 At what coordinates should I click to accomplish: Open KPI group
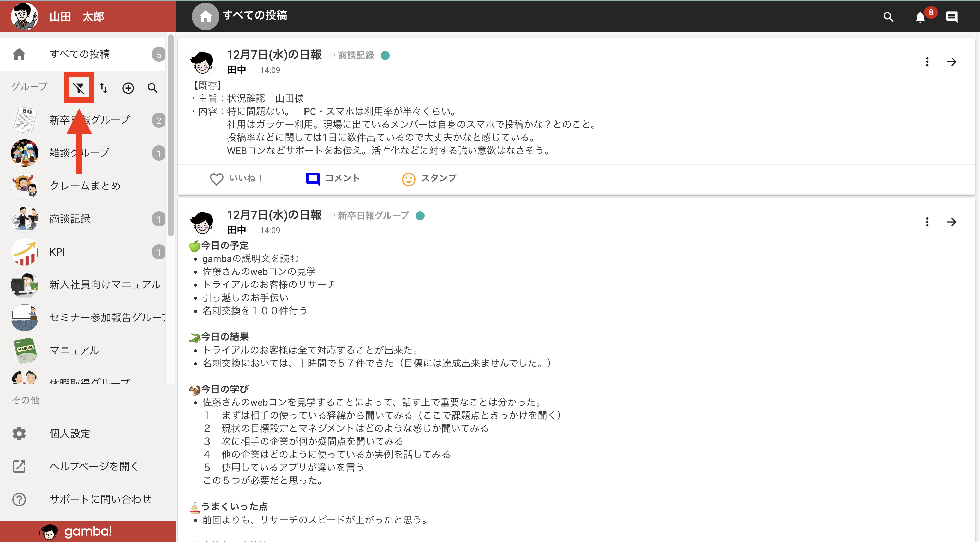click(x=83, y=252)
